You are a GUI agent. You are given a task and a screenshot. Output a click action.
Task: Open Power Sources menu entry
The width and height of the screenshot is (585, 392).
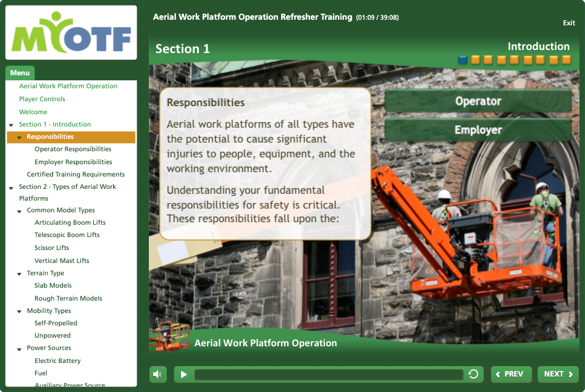[x=49, y=348]
